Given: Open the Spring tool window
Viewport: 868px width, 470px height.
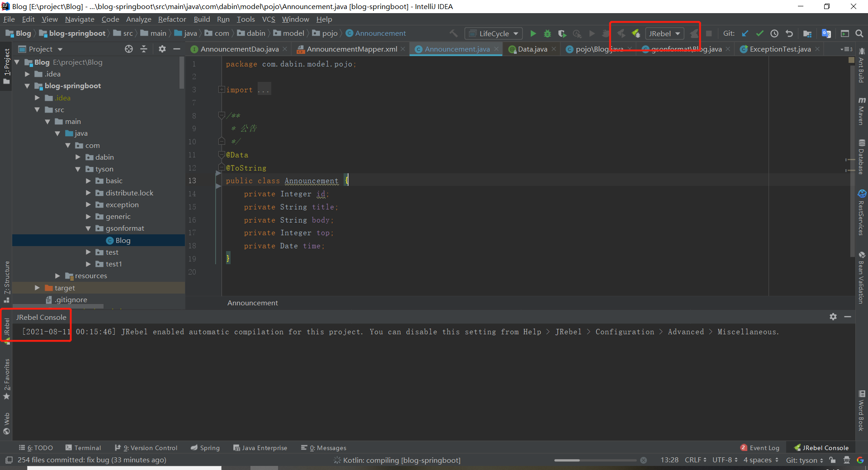Looking at the screenshot, I should click(x=205, y=448).
